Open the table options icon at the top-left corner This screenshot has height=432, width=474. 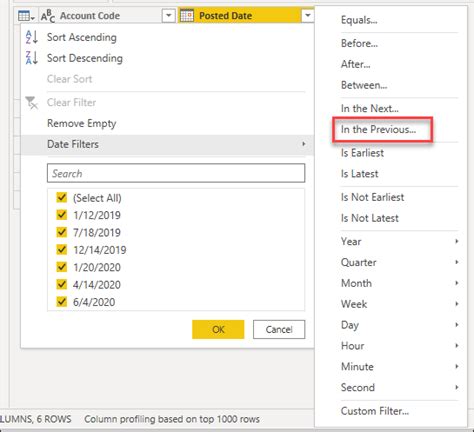[26, 16]
